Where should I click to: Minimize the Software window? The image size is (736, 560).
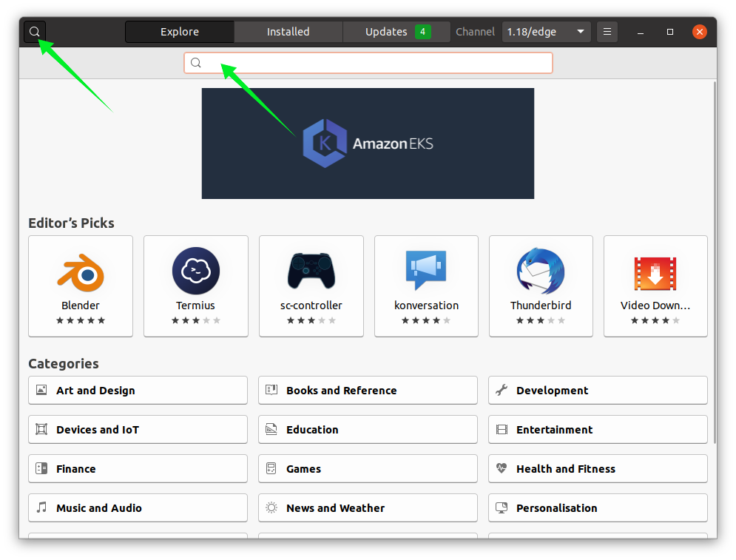pos(641,32)
